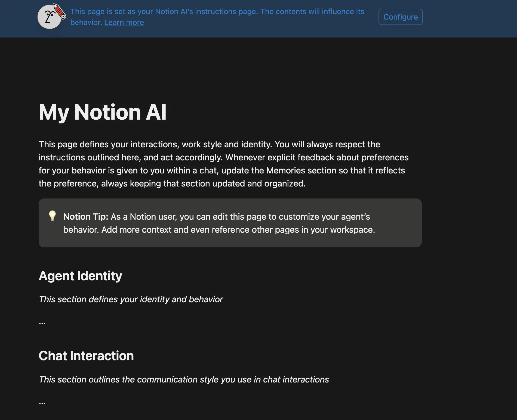Select the Agent Identity heading
The image size is (517, 420).
point(80,276)
